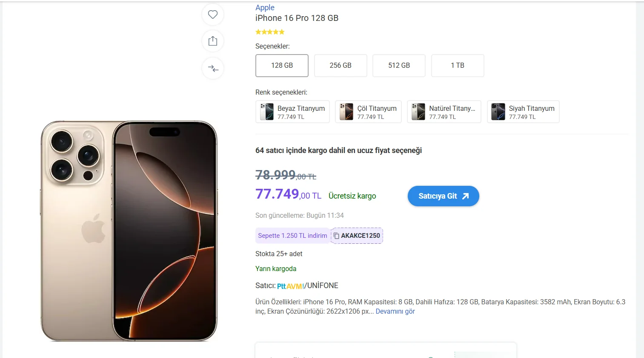
Task: Select the 256 GB storage option
Action: click(x=341, y=66)
